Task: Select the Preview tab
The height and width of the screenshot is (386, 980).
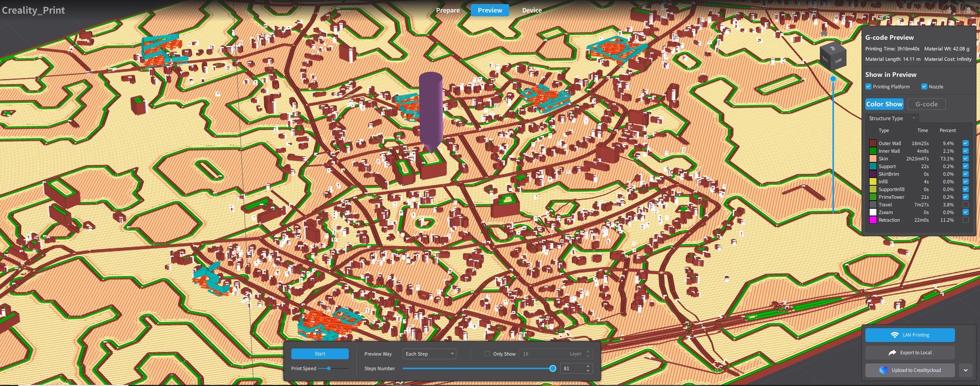Action: click(490, 10)
